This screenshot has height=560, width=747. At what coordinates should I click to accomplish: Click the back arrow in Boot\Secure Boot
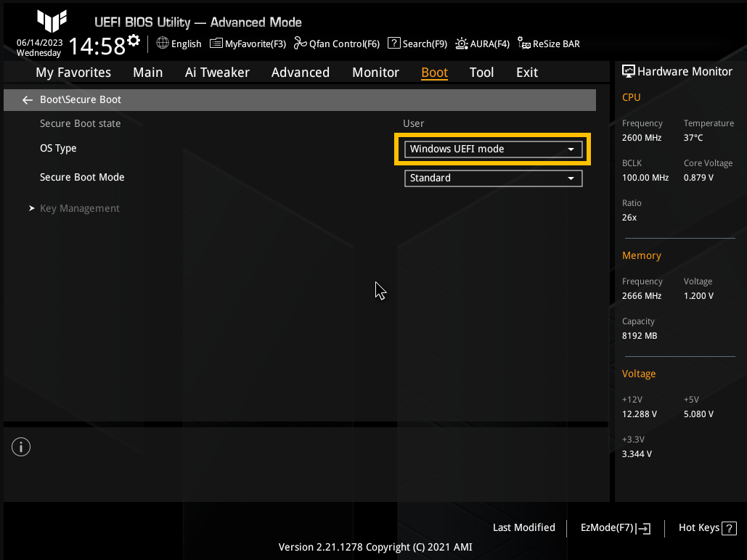coord(27,100)
